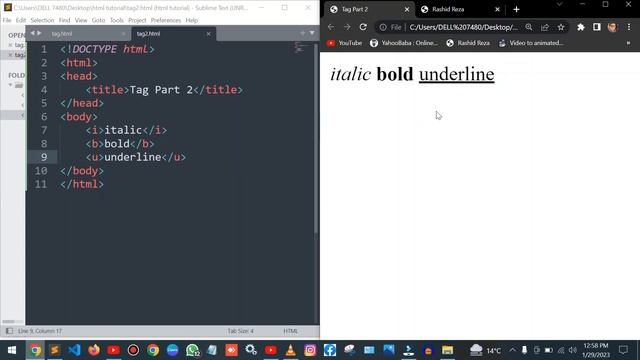Viewport: 640px width, 360px height.
Task: Open Instagram from taskbar
Action: click(x=310, y=350)
